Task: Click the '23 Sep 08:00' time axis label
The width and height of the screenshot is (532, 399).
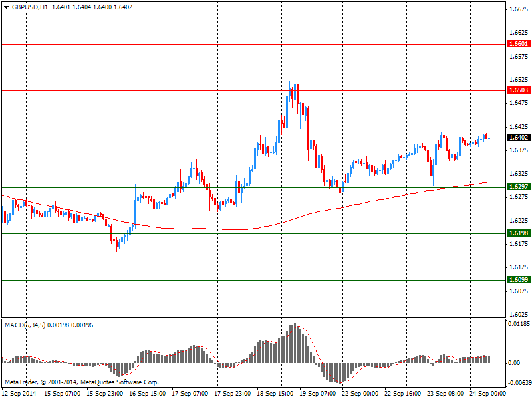Action: point(445,394)
